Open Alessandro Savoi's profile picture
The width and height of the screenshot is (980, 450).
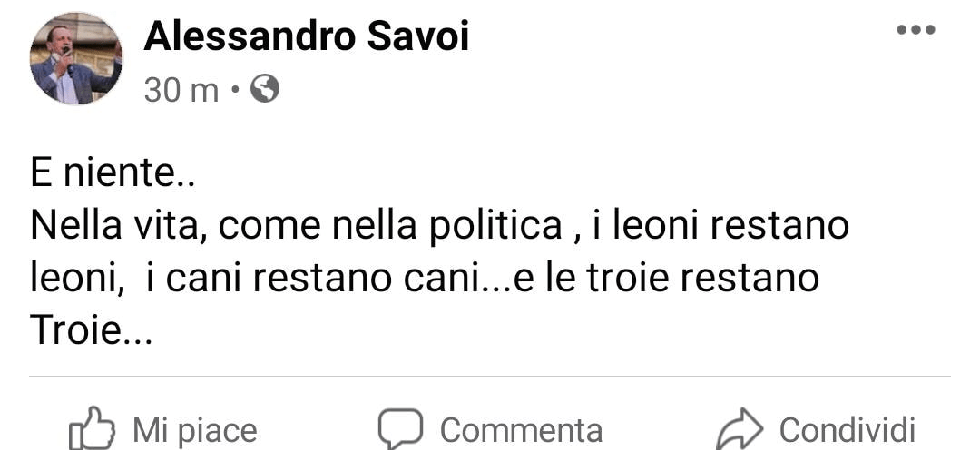[x=77, y=58]
